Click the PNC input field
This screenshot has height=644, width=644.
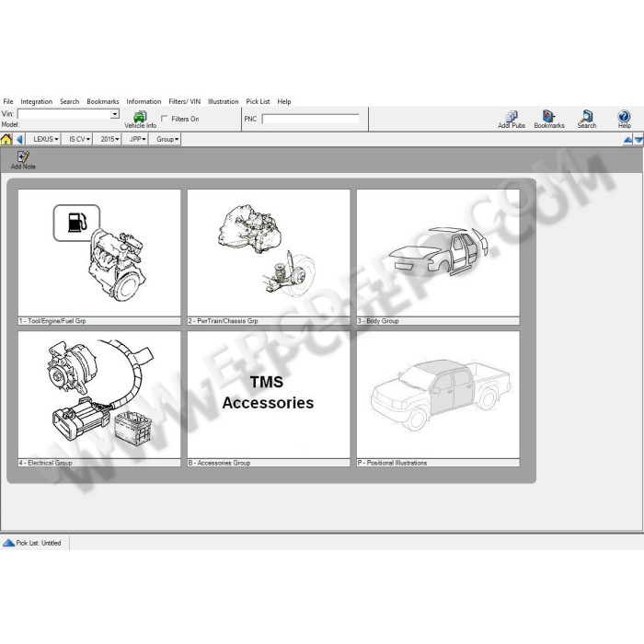point(311,119)
